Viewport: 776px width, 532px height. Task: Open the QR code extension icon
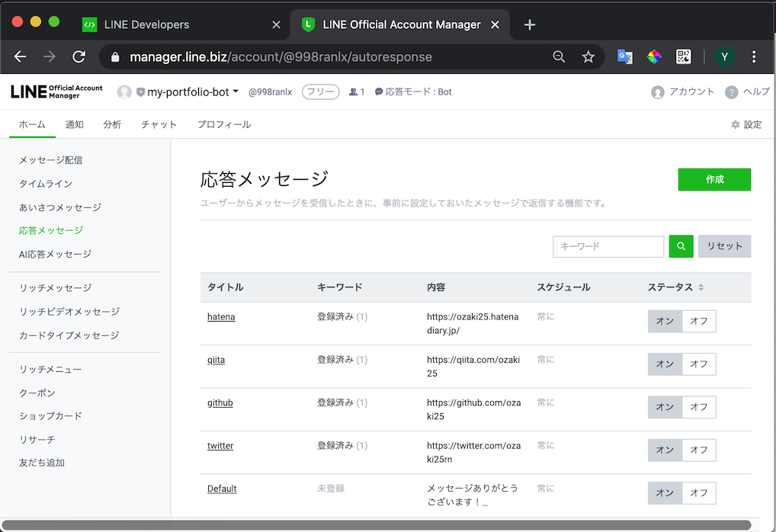pos(684,57)
